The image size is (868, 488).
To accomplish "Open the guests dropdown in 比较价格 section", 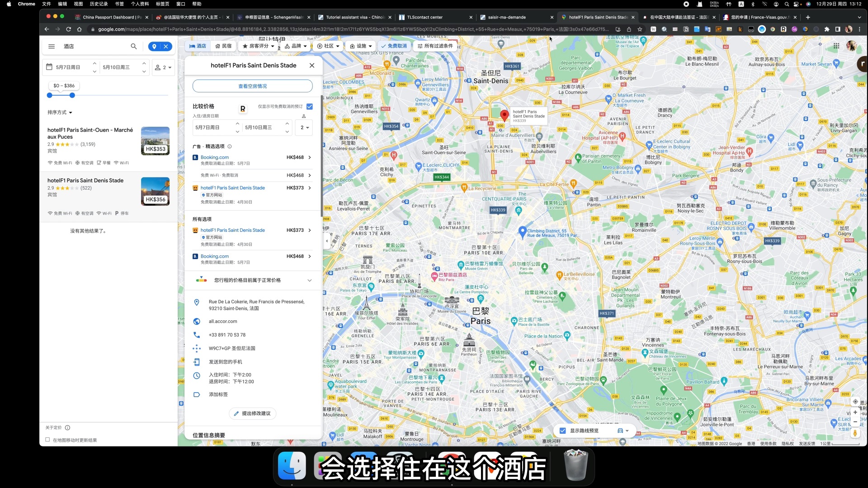I will click(x=305, y=128).
